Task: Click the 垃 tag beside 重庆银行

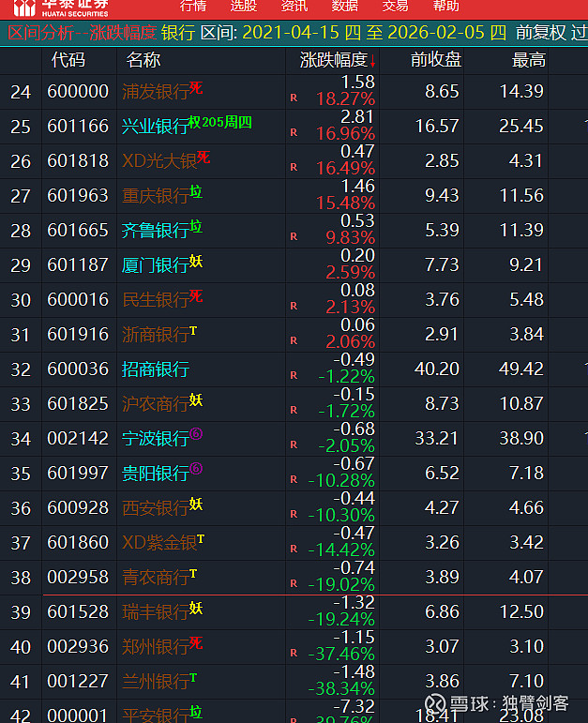Action: click(x=196, y=191)
